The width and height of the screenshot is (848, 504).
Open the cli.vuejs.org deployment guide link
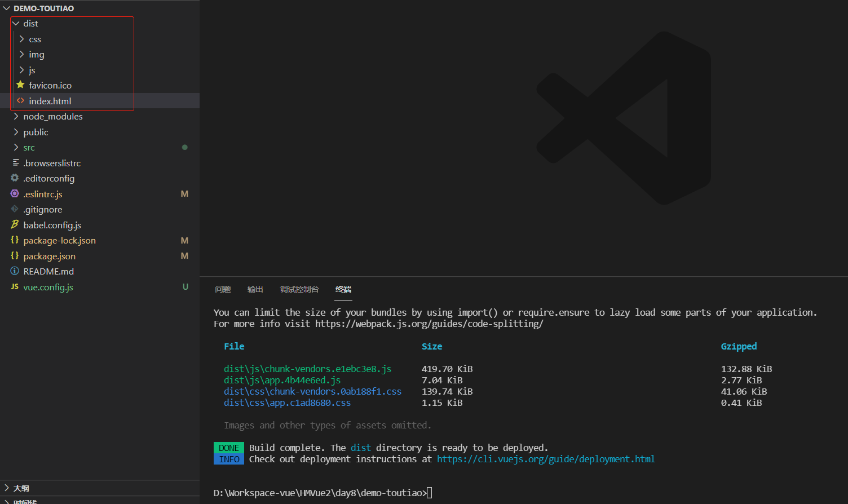[546, 459]
